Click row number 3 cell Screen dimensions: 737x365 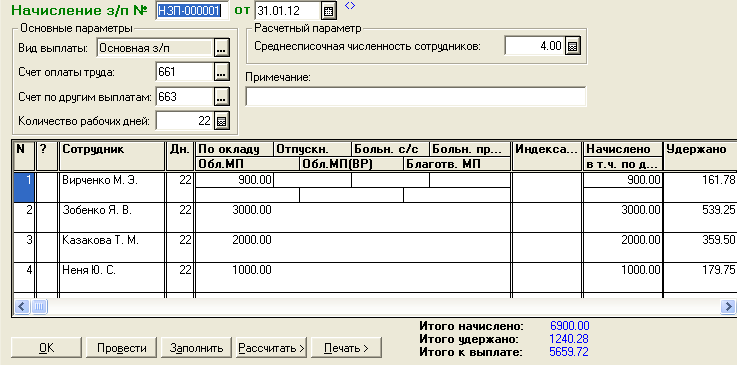pos(24,248)
